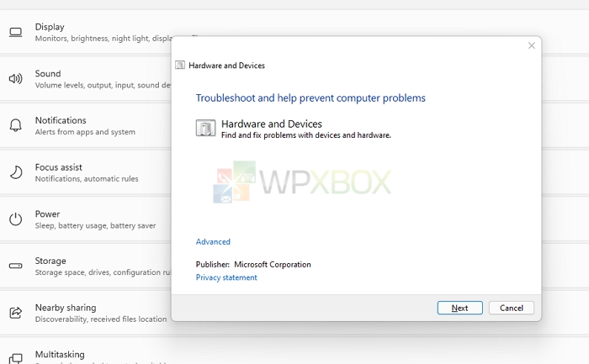Screen dimensions: 589x364
Task: Click the large Hardware and Devices icon
Action: [x=205, y=128]
